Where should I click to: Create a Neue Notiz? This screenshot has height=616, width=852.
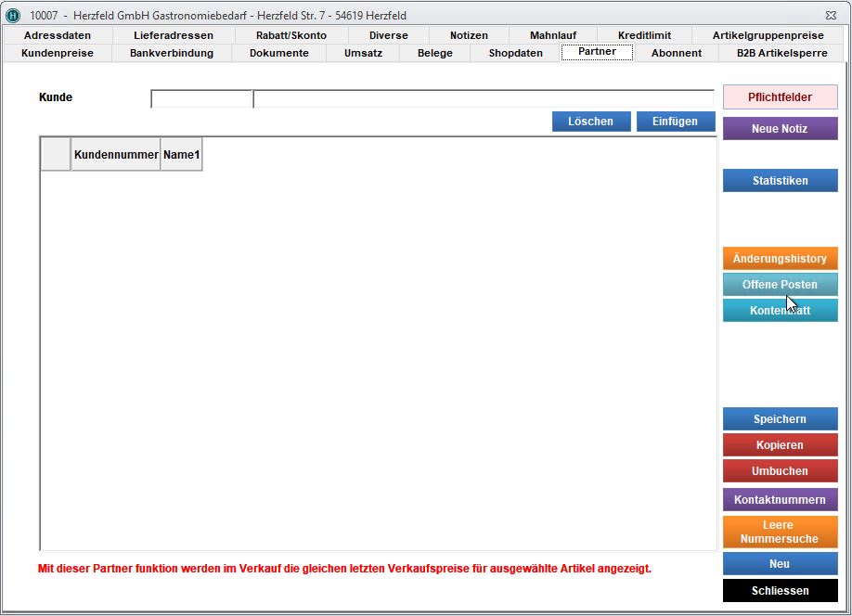pyautogui.click(x=780, y=129)
